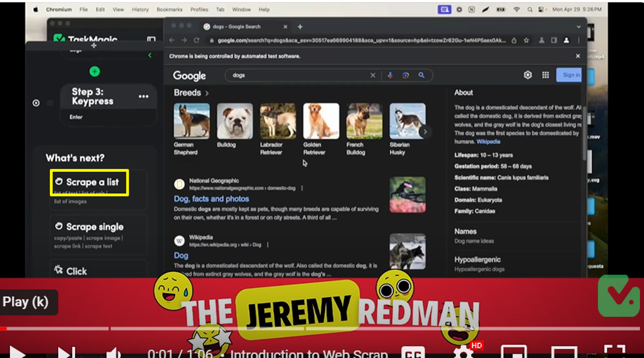Click the green plus add-step button
This screenshot has height=358, width=644.
click(x=94, y=71)
